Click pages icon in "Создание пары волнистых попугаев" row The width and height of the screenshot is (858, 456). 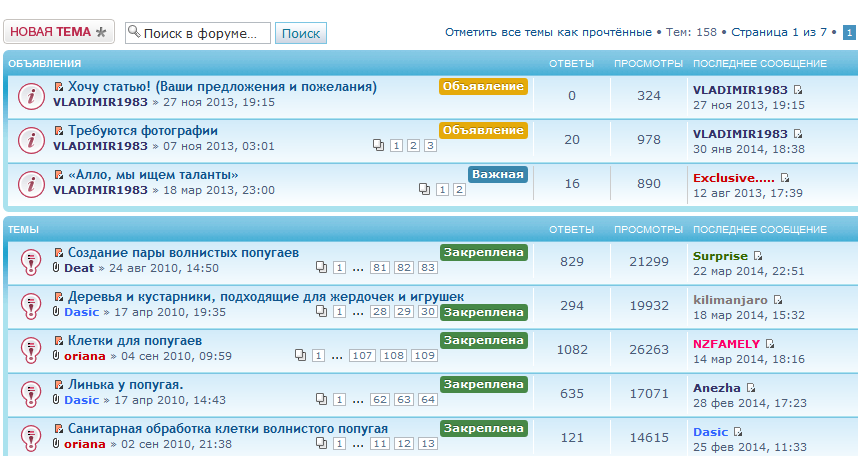[x=321, y=268]
